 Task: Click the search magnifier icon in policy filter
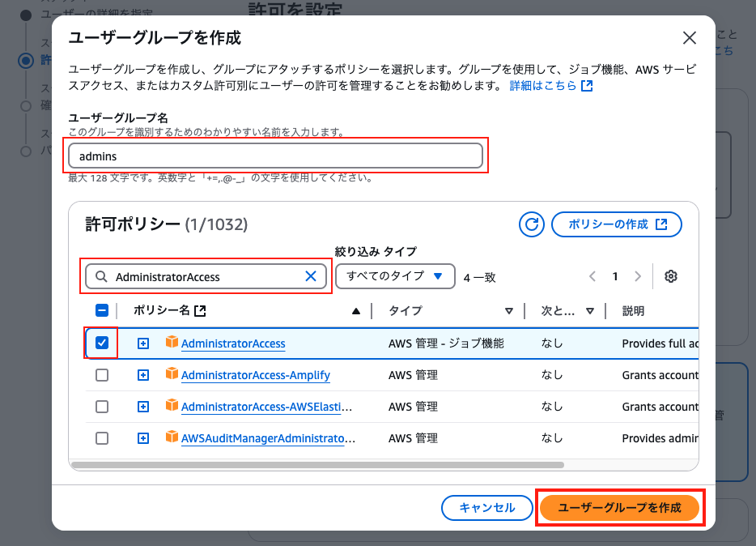(101, 276)
